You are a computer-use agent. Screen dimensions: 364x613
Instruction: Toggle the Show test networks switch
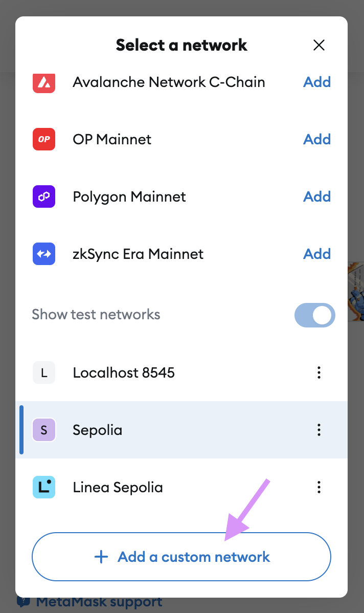click(314, 315)
